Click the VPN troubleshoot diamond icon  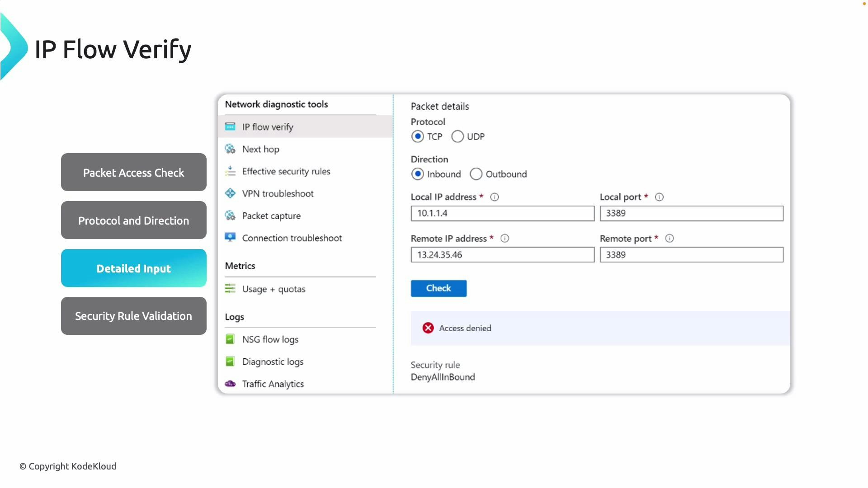point(230,193)
